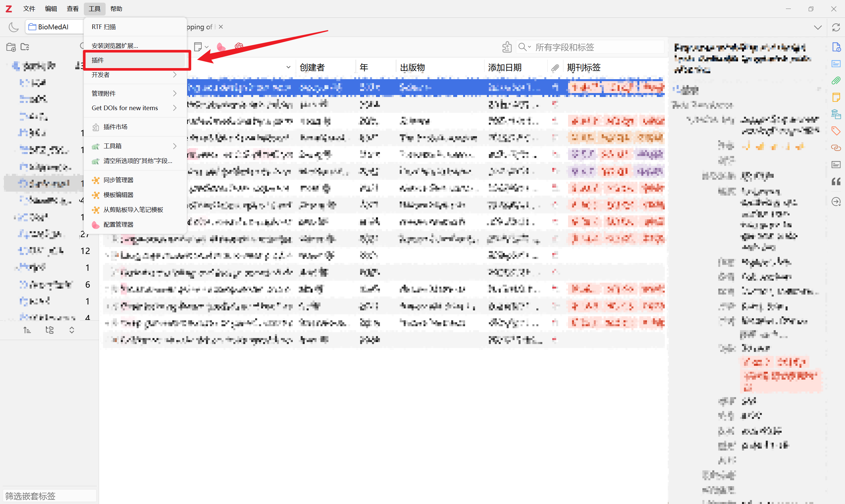Switch to the BioMedAI library tab
The width and height of the screenshot is (845, 504).
(53, 27)
